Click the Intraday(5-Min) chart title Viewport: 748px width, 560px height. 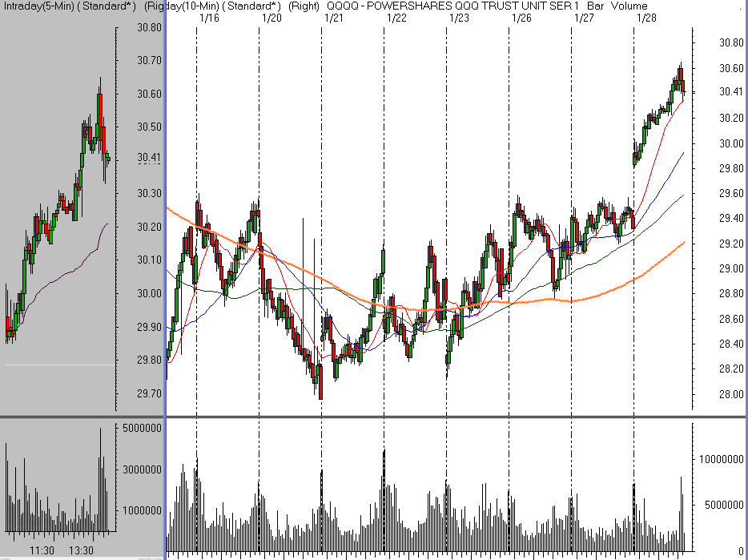70,6
